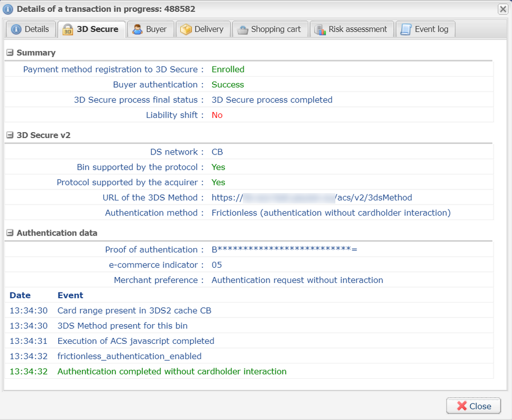Click 'Yes' for Protocol supported by acquirer
This screenshot has width=512, height=420.
click(218, 182)
